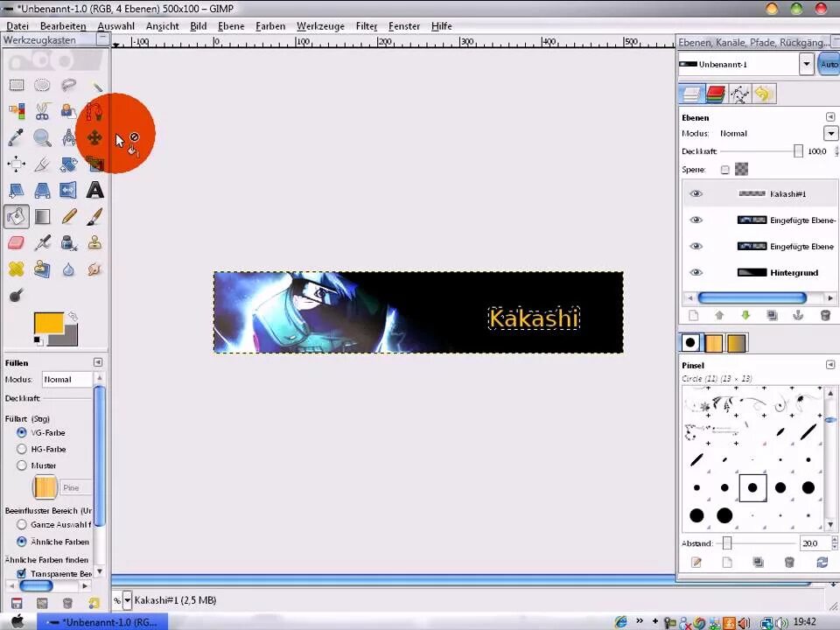Screen dimensions: 840x630
Task: Select the VG-Farbe fill radio button
Action: tap(21, 432)
